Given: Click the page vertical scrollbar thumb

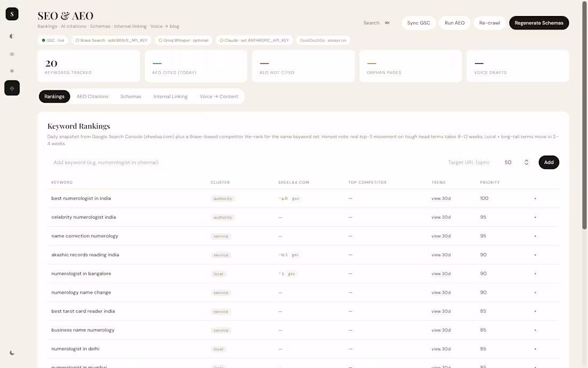Looking at the screenshot, I should tap(584, 114).
